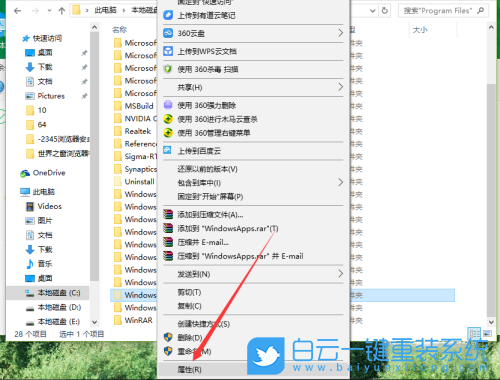Open the 360 Cloud Disk submenu
Viewport: 500px width, 380px height.
click(x=253, y=33)
